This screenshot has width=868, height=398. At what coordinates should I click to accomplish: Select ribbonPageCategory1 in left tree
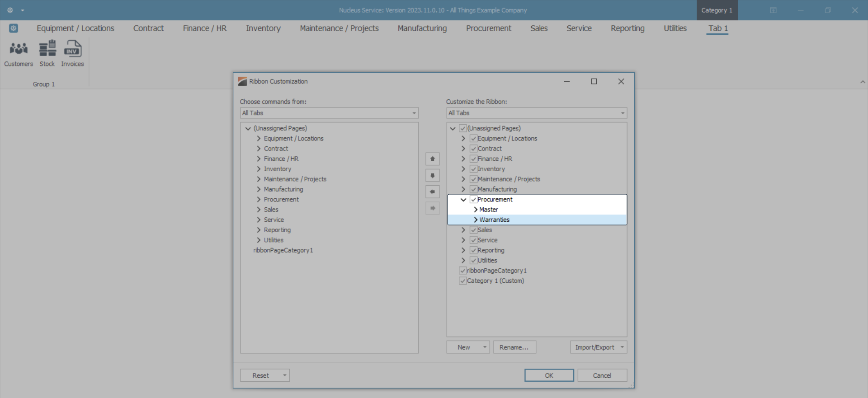[x=283, y=250]
